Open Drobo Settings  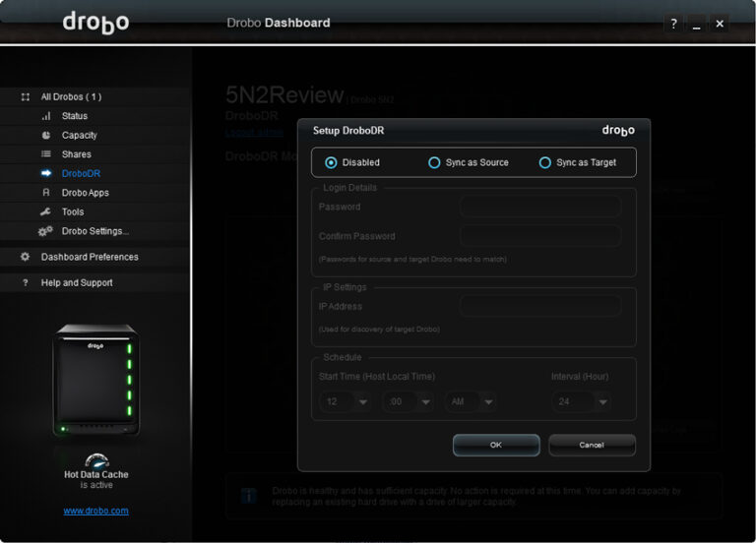95,231
